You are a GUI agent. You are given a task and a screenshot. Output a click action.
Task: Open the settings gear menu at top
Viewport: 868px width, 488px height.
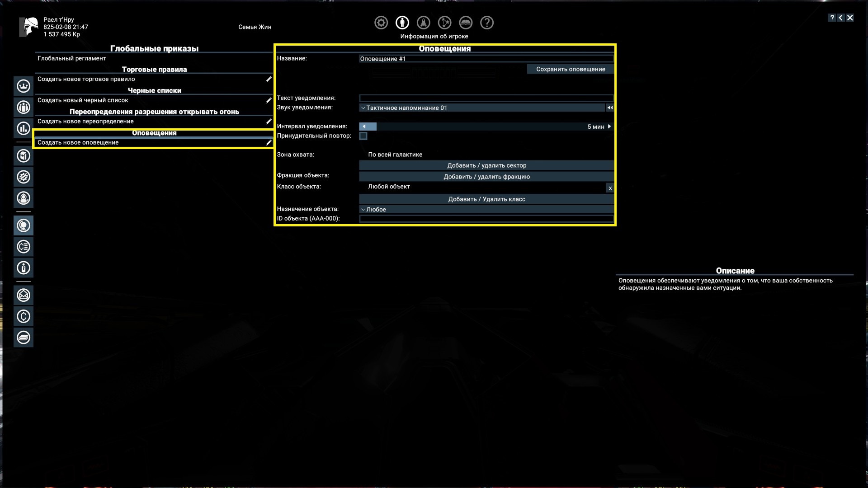381,23
